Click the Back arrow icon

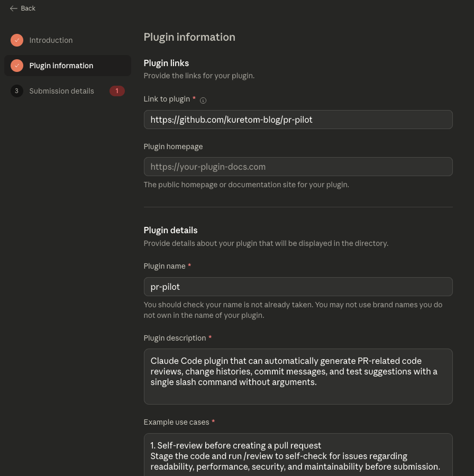(x=14, y=8)
